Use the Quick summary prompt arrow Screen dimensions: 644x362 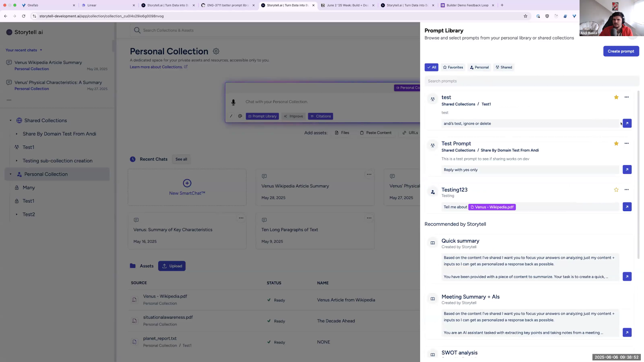pos(627,276)
